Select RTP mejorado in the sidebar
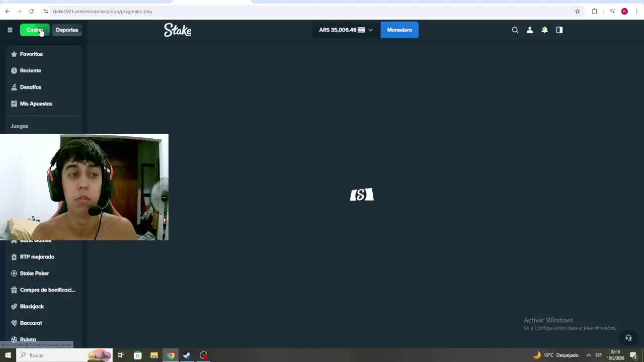644x362 pixels. pyautogui.click(x=44, y=257)
